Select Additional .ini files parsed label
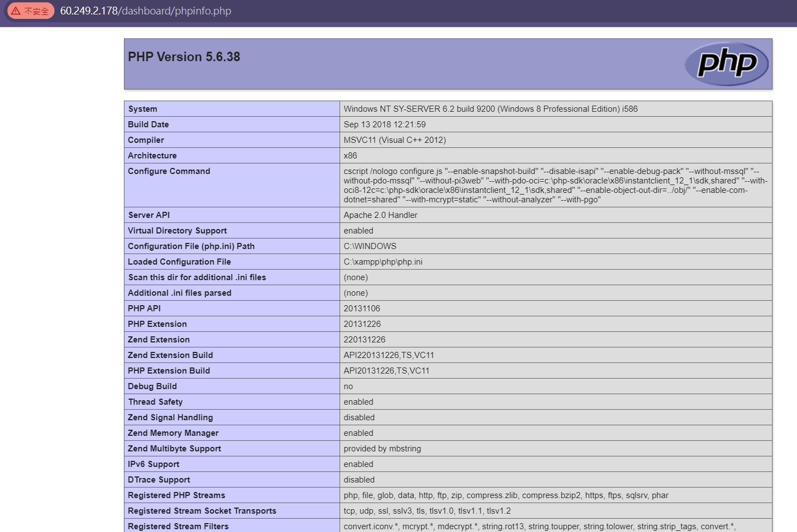The height and width of the screenshot is (532, 797). coord(180,293)
